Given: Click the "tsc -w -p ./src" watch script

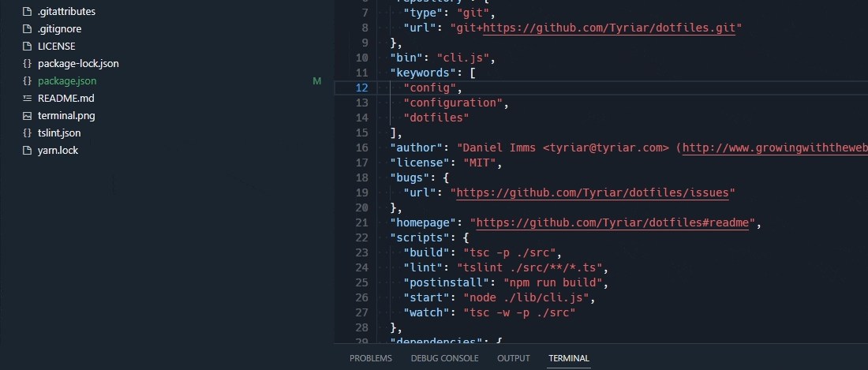Looking at the screenshot, I should click(x=519, y=312).
